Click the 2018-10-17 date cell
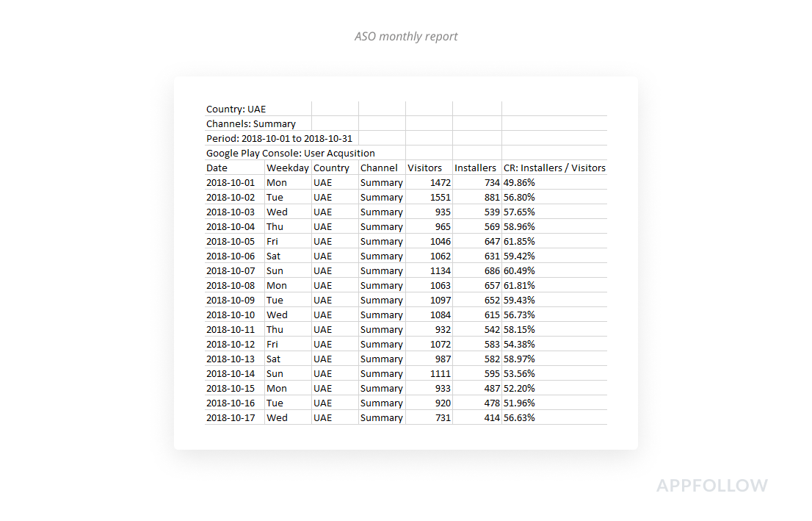This screenshot has height=521, width=812. (231, 418)
